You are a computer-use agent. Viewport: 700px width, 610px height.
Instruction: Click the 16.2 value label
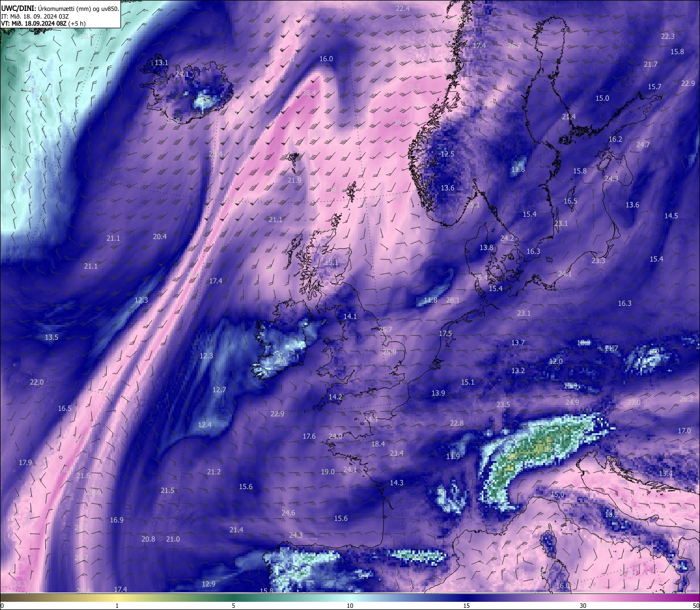[x=615, y=140]
